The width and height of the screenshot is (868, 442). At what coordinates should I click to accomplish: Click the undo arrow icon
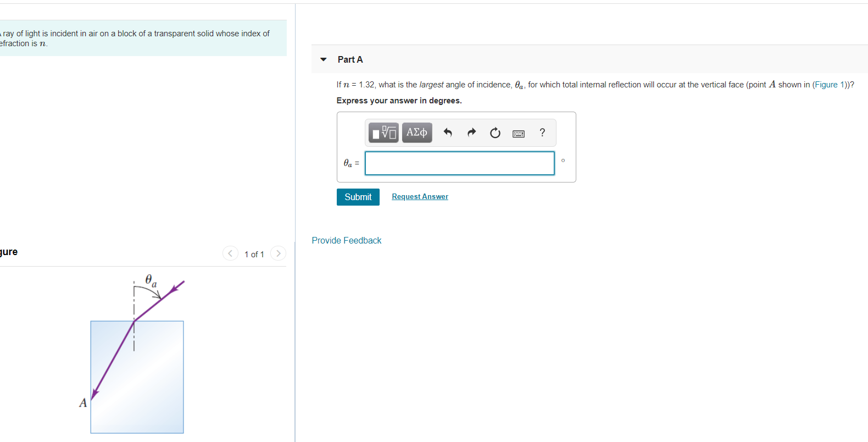coord(448,132)
